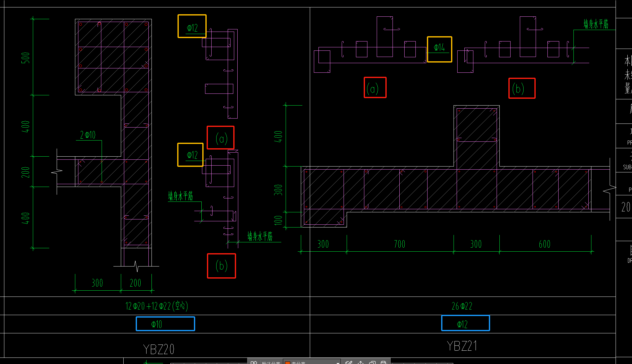Viewport: 632px width, 364px height.
Task: Click the 600 horizontal dimension under YBZ21
Action: [544, 244]
